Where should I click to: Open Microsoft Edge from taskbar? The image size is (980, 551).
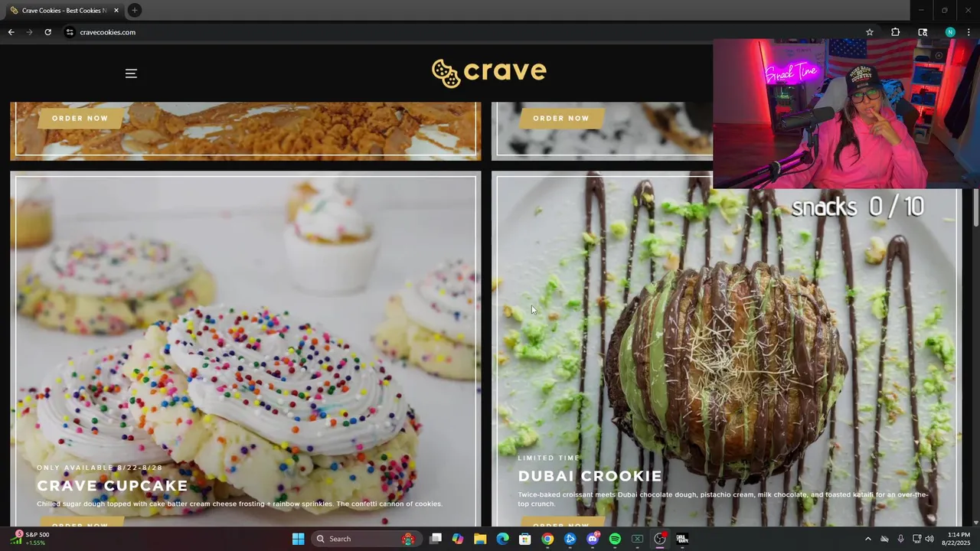pos(502,539)
